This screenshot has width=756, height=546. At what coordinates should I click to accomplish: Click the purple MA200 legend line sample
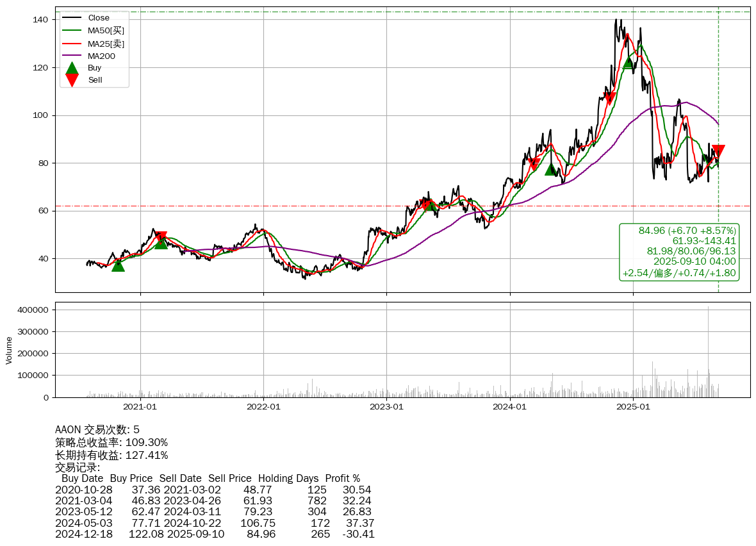72,56
